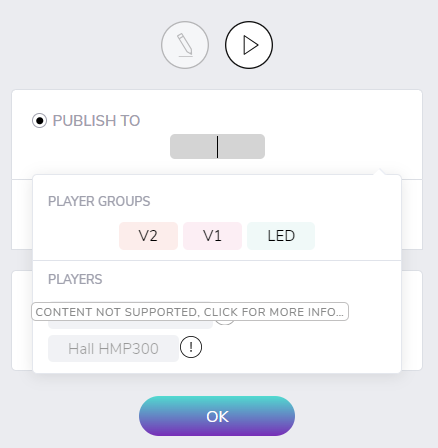Choose the V2 player group

click(x=148, y=236)
